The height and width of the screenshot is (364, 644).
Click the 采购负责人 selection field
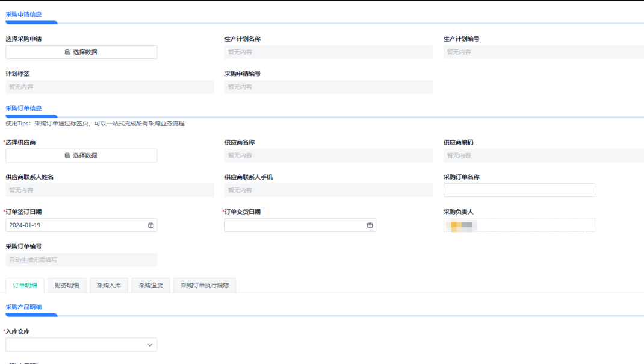click(519, 225)
